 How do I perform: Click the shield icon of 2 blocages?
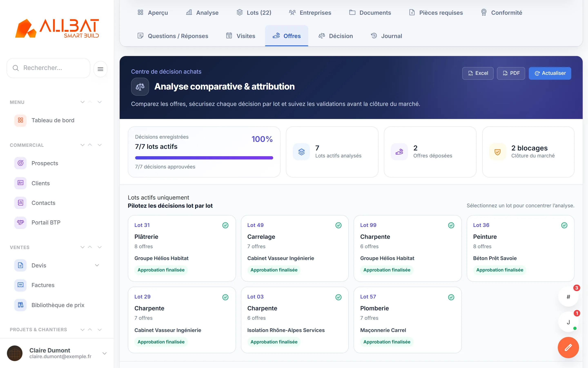click(498, 152)
